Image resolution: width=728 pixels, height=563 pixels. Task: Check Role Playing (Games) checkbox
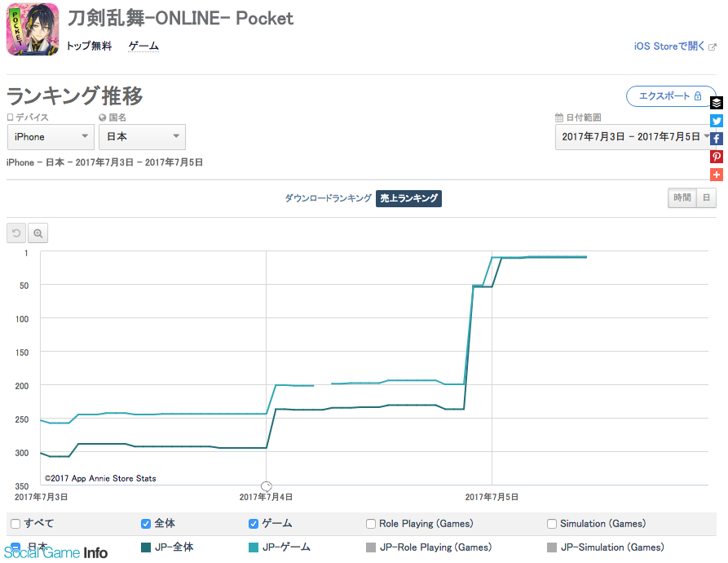pyautogui.click(x=371, y=524)
